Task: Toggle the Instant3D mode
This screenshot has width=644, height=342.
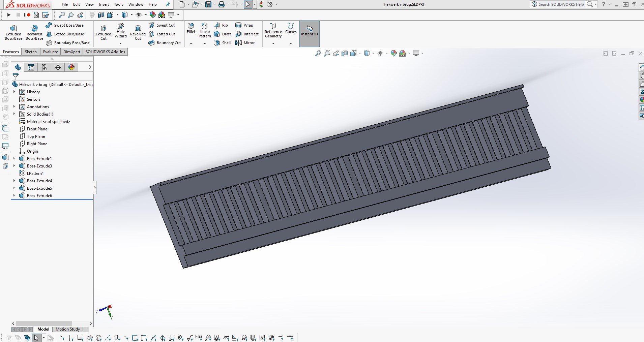Action: point(310,34)
